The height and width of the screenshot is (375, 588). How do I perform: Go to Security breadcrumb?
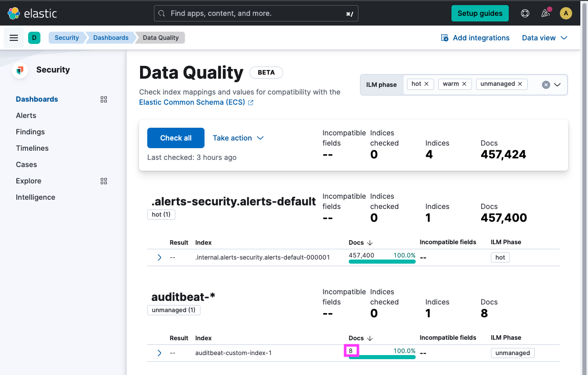pos(67,38)
